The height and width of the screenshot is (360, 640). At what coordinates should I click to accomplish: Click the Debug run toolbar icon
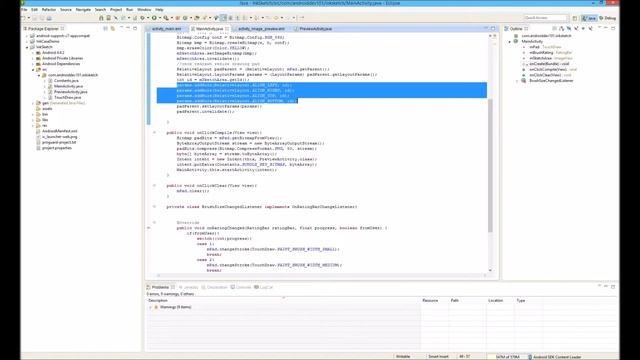[142, 18]
